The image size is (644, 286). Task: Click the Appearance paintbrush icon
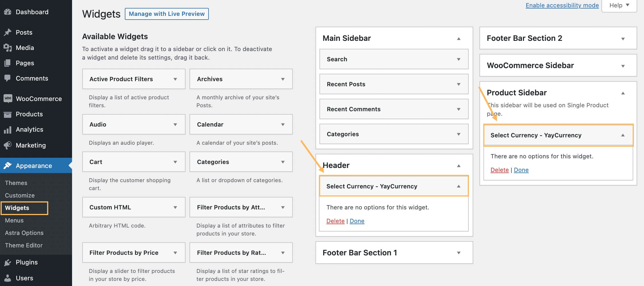tap(8, 166)
